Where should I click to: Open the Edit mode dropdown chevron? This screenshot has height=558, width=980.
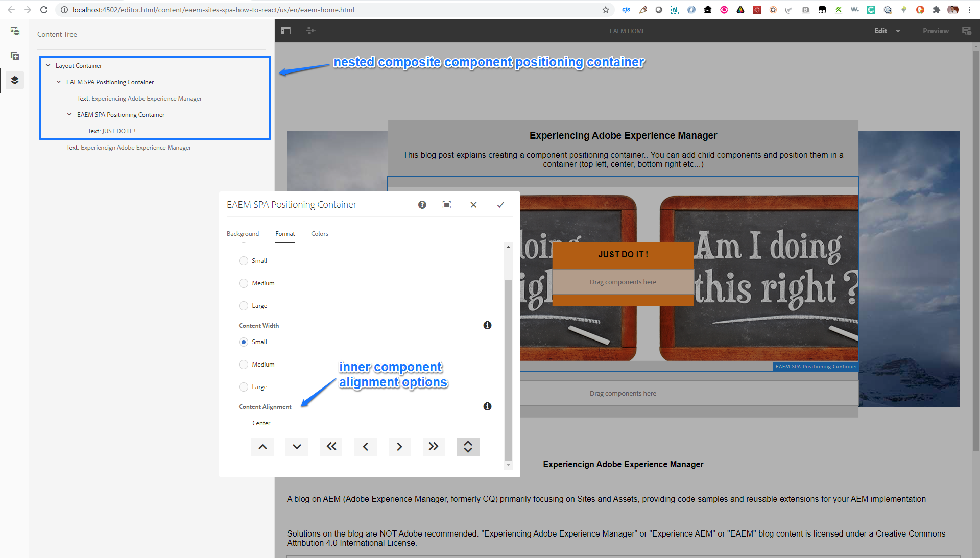point(898,31)
